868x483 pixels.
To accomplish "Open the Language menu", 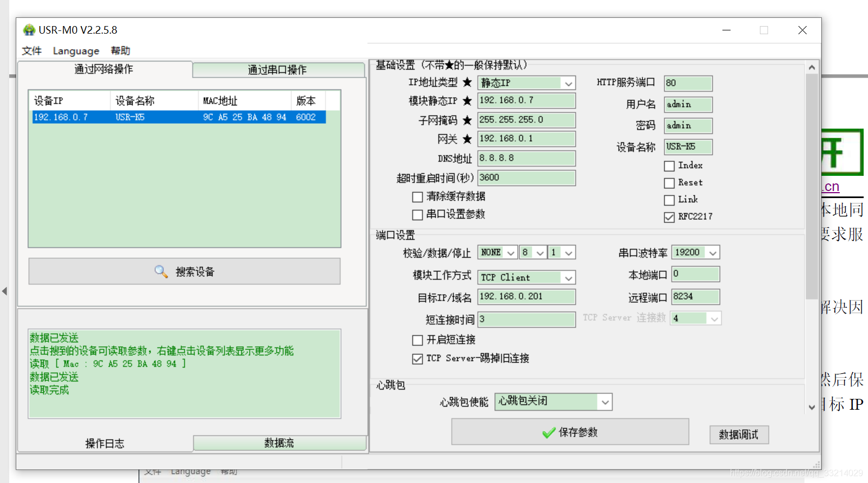I will tap(76, 50).
